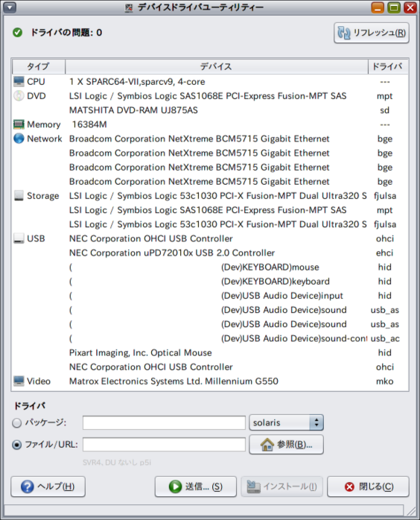The height and width of the screenshot is (520, 420).
Task: Select the SPARC64-VII CPU row
Action: point(210,82)
